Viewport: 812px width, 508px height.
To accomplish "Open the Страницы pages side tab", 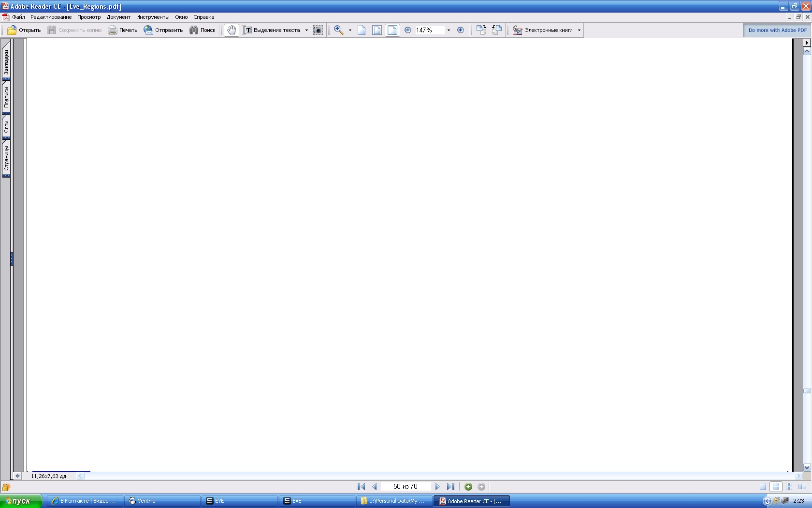I will tap(6, 158).
